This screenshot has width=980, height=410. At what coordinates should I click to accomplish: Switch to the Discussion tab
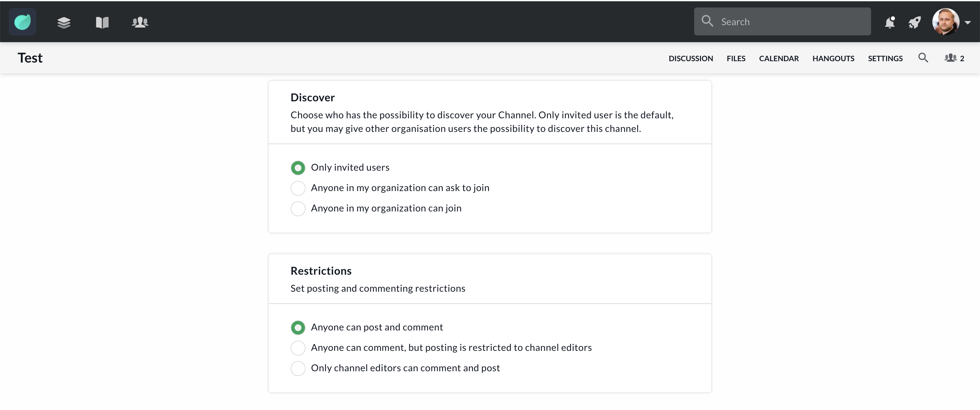690,58
